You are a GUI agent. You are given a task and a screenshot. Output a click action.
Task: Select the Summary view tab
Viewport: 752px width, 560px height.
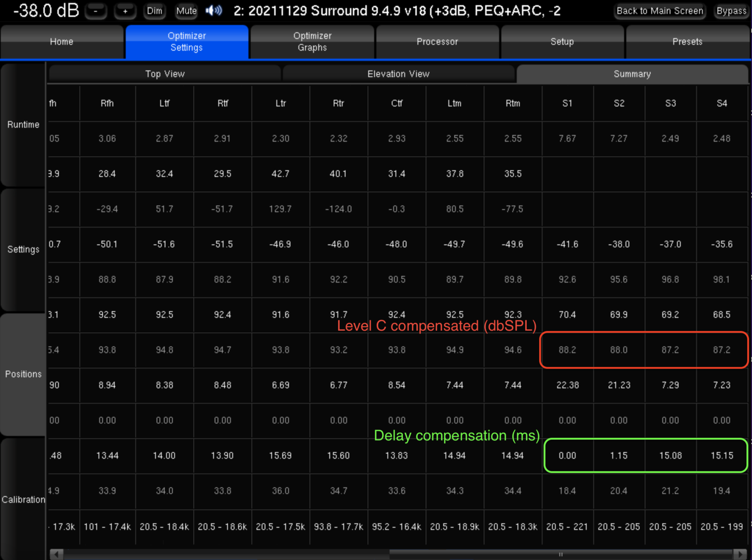[x=632, y=74]
